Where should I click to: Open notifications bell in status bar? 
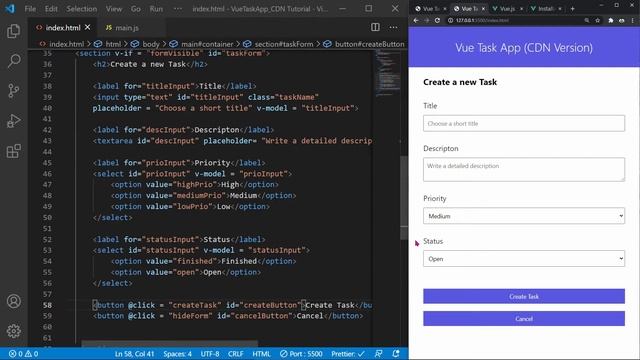click(396, 354)
